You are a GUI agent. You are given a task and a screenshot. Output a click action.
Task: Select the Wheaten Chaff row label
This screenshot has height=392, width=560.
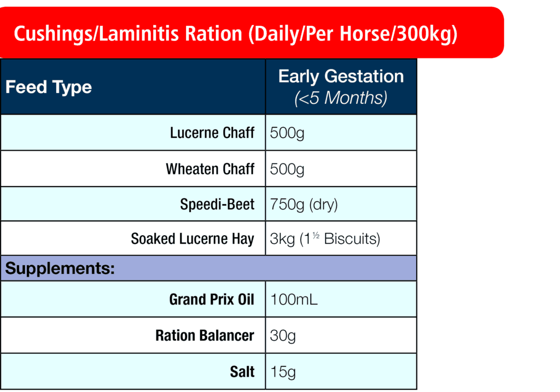(x=210, y=169)
